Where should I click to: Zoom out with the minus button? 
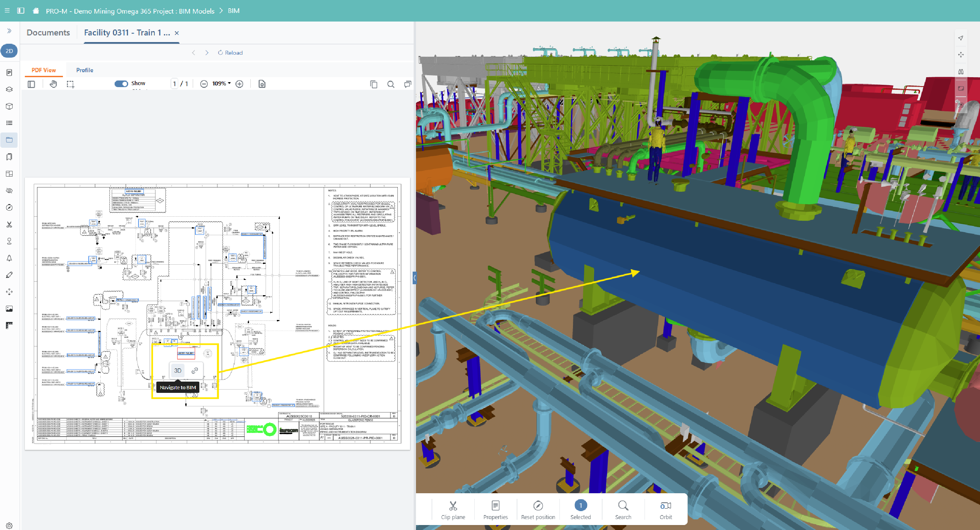pos(204,84)
